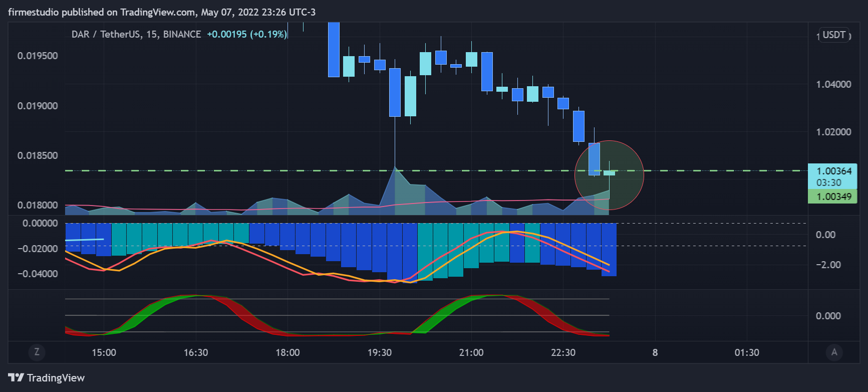The height and width of the screenshot is (392, 868).
Task: Click the green 1.00349 price label
Action: (x=833, y=197)
